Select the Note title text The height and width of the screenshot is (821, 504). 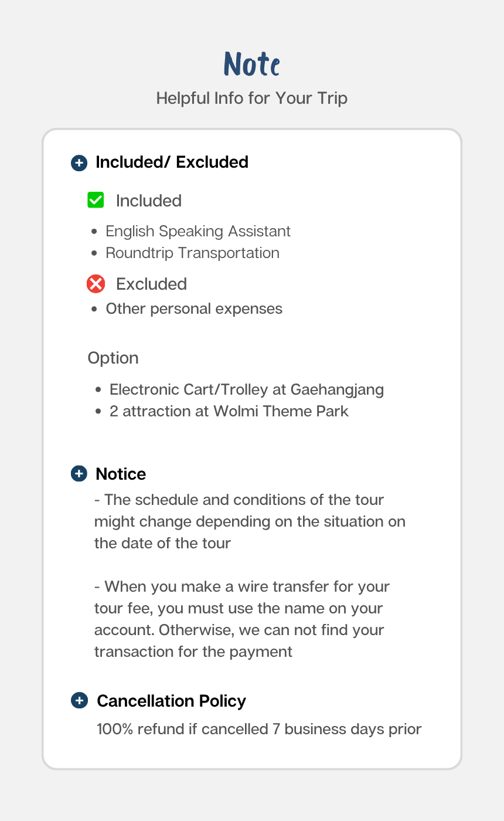tap(252, 64)
